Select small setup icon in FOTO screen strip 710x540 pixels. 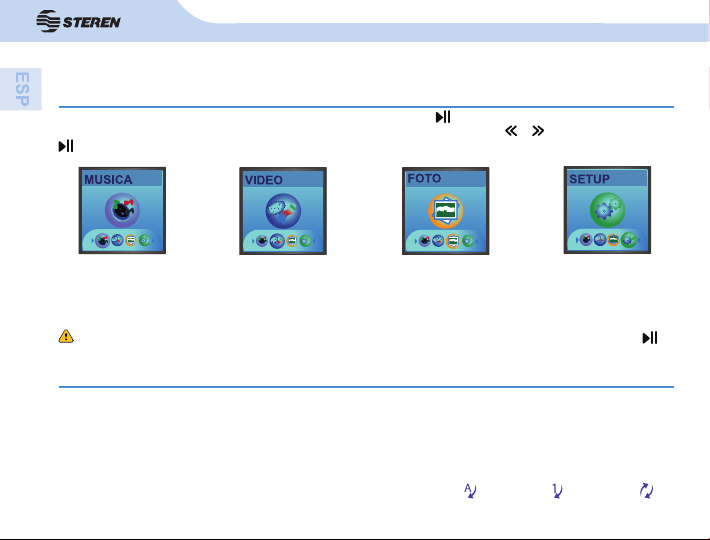tap(468, 241)
